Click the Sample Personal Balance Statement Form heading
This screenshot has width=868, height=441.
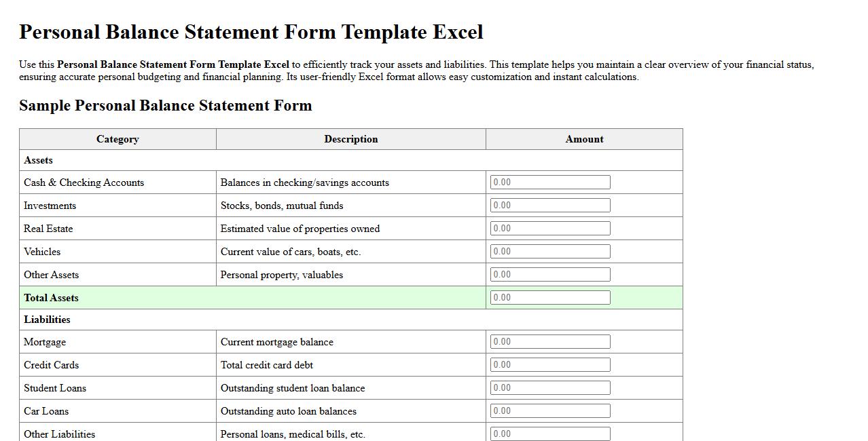click(166, 106)
